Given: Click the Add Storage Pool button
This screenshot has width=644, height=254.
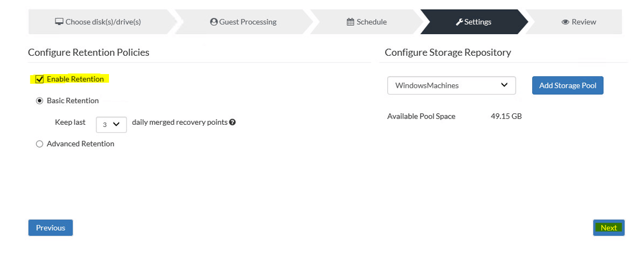Looking at the screenshot, I should (x=568, y=85).
